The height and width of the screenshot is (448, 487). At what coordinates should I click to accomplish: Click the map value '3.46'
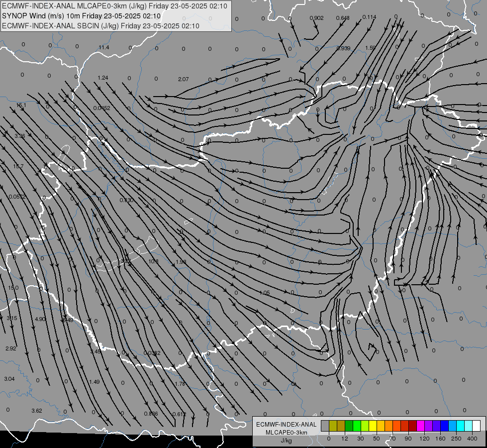96,351
